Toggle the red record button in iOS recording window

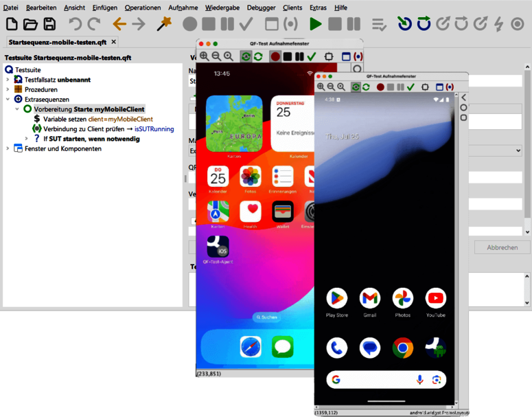point(275,56)
